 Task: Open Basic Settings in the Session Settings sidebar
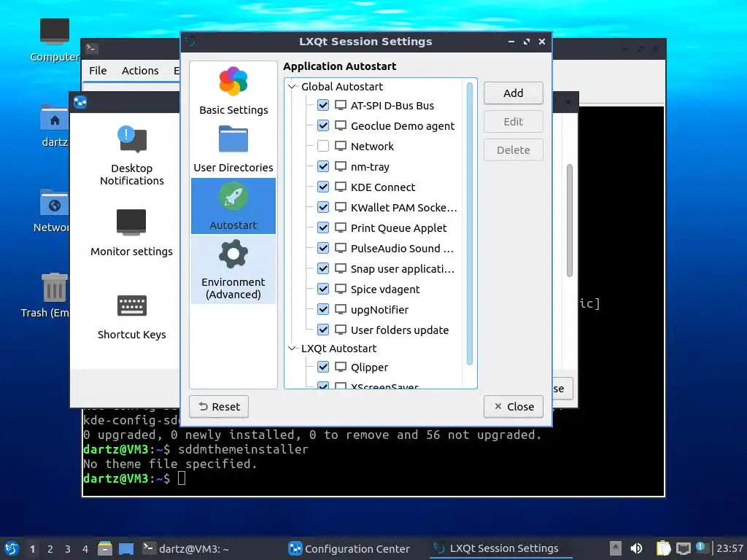pyautogui.click(x=233, y=90)
